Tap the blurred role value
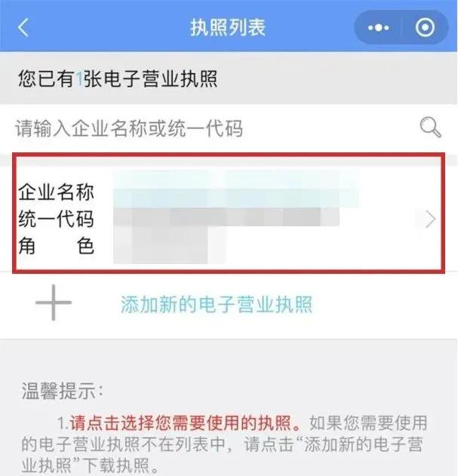Image resolution: width=458 pixels, height=476 pixels. (170, 245)
